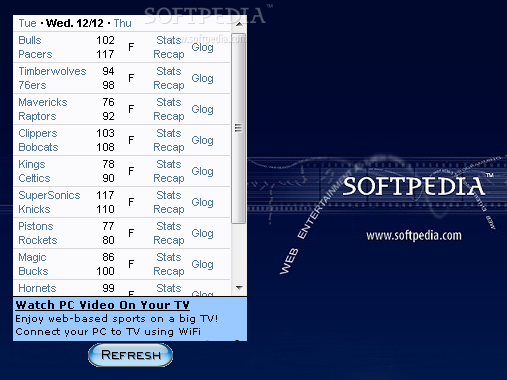Screen dimensions: 507x380
Task: View Stats for Kings vs Celtics
Action: [169, 164]
